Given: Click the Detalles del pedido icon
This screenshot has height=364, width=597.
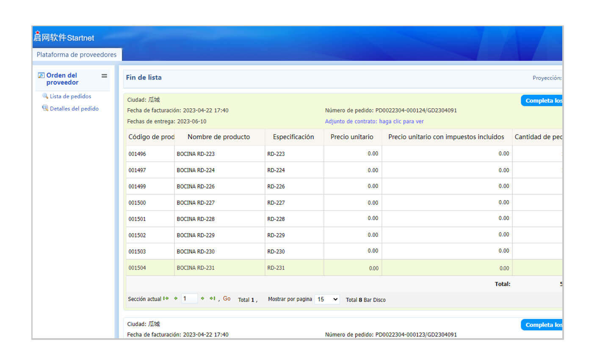Looking at the screenshot, I should click(45, 108).
